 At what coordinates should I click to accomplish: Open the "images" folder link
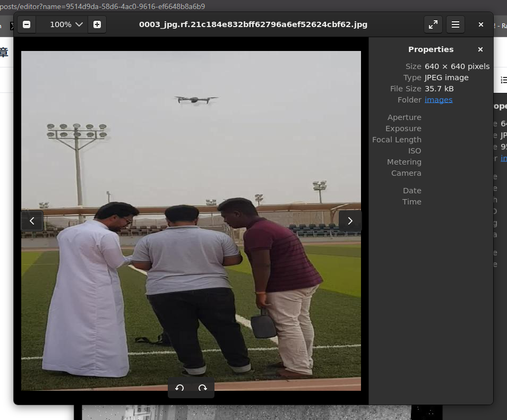click(439, 100)
